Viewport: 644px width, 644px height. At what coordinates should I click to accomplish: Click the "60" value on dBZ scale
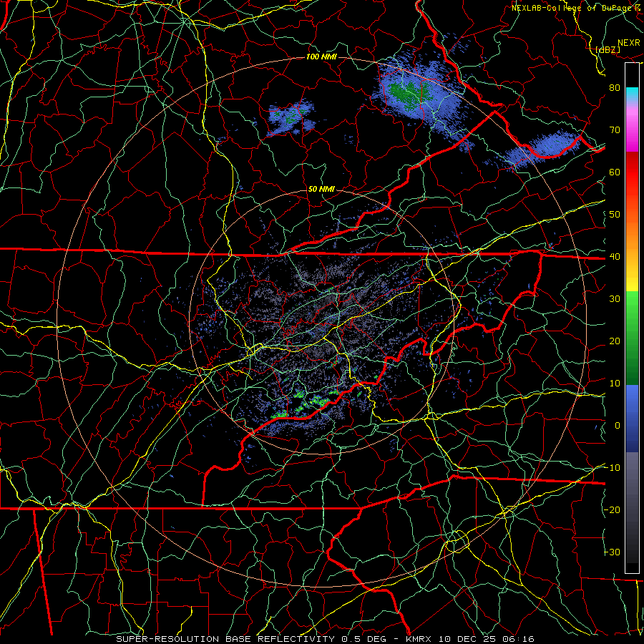coord(615,172)
